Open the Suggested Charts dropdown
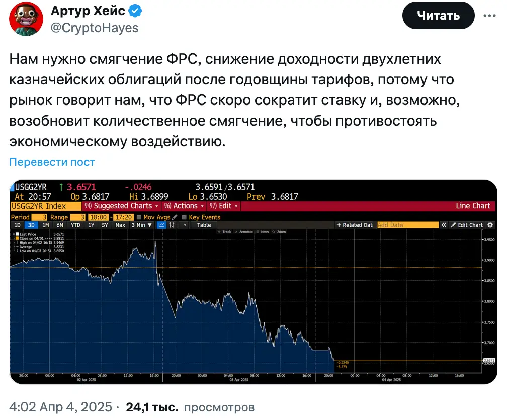 pos(121,206)
